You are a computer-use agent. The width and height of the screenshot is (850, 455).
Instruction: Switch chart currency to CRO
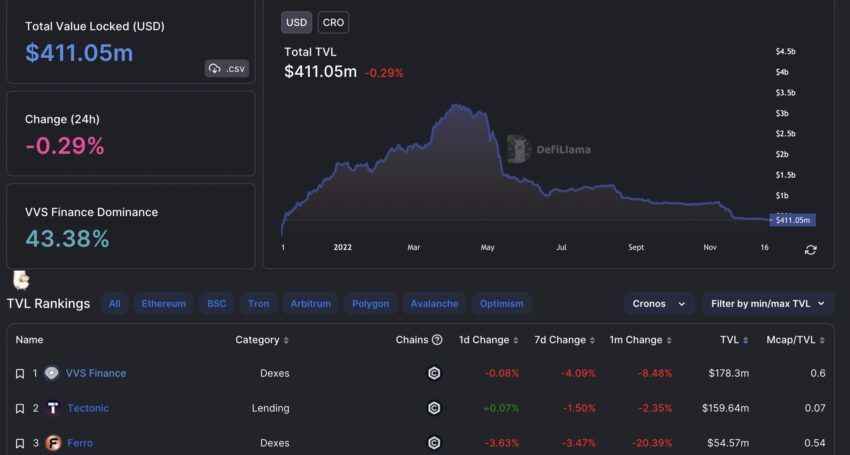point(333,22)
